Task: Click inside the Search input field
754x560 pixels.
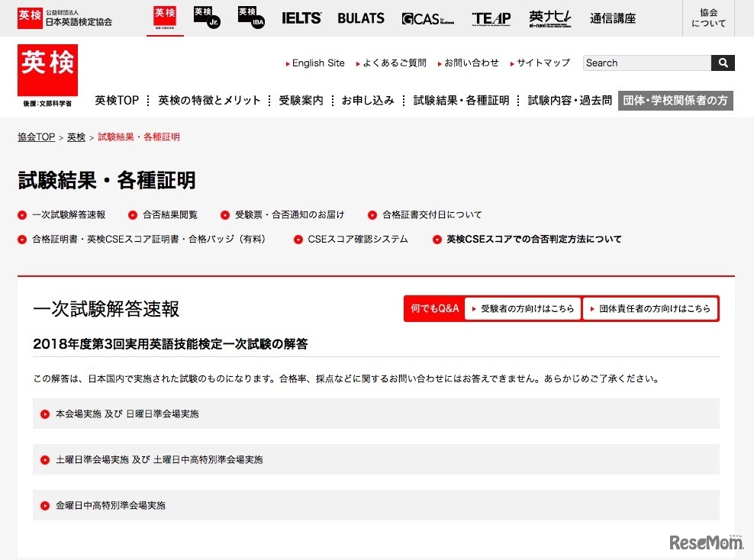Action: [645, 63]
